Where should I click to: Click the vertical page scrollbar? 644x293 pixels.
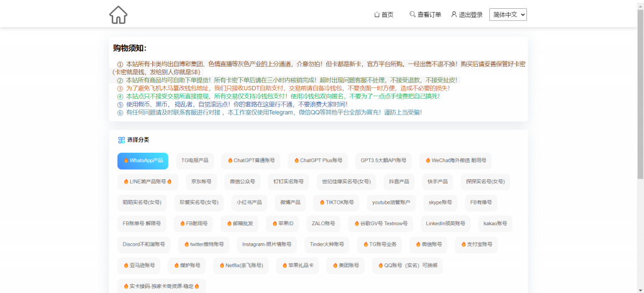coord(640,94)
